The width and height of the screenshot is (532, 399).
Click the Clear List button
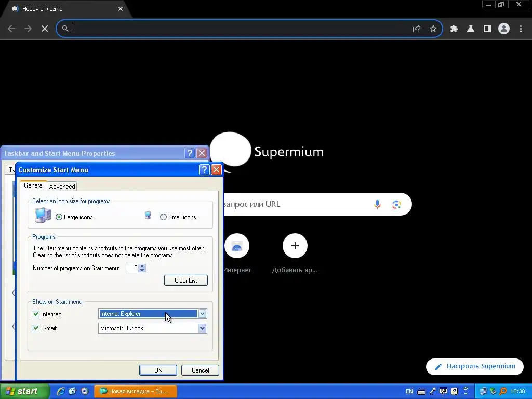tap(185, 280)
